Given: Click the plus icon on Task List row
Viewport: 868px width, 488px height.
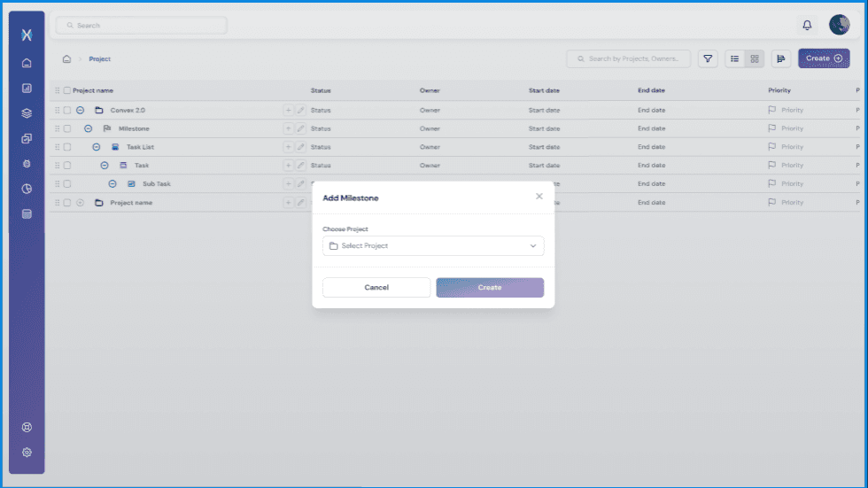Looking at the screenshot, I should pyautogui.click(x=288, y=147).
